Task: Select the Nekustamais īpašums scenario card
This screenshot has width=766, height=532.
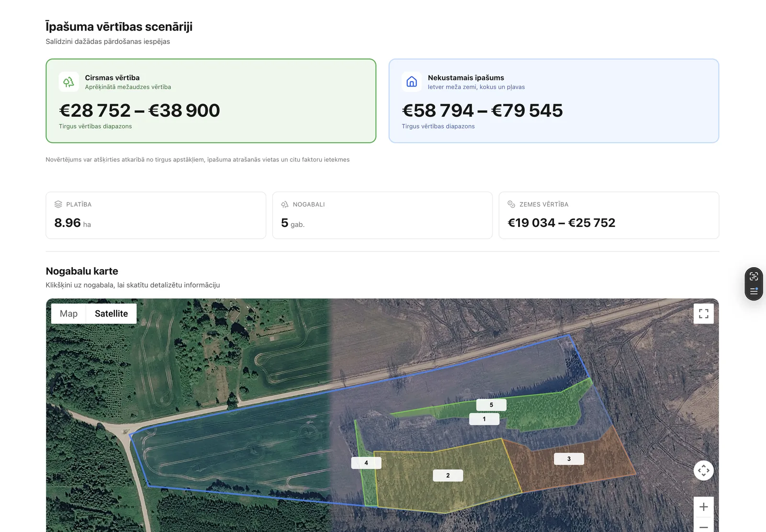Action: 554,101
